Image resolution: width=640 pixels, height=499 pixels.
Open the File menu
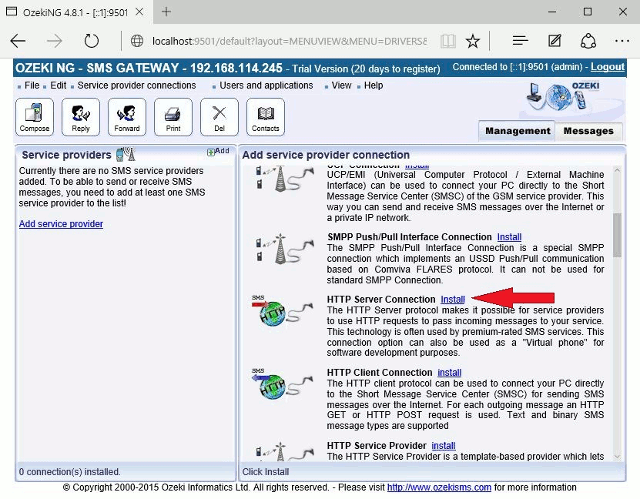[x=32, y=86]
